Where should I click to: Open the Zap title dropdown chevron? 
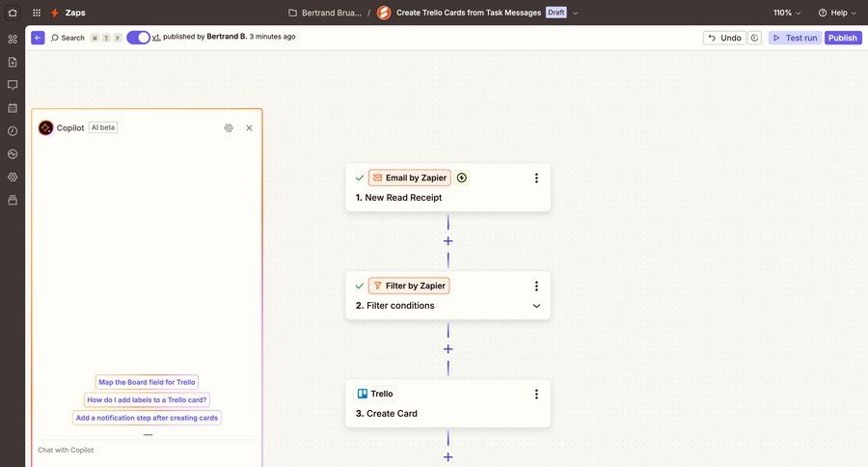575,13
